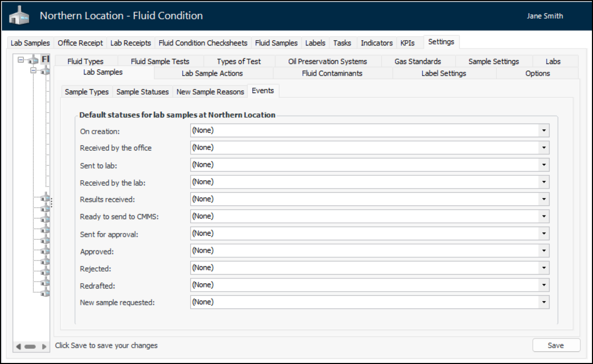This screenshot has height=364, width=593.
Task: Select the Events tab
Action: coord(263,91)
